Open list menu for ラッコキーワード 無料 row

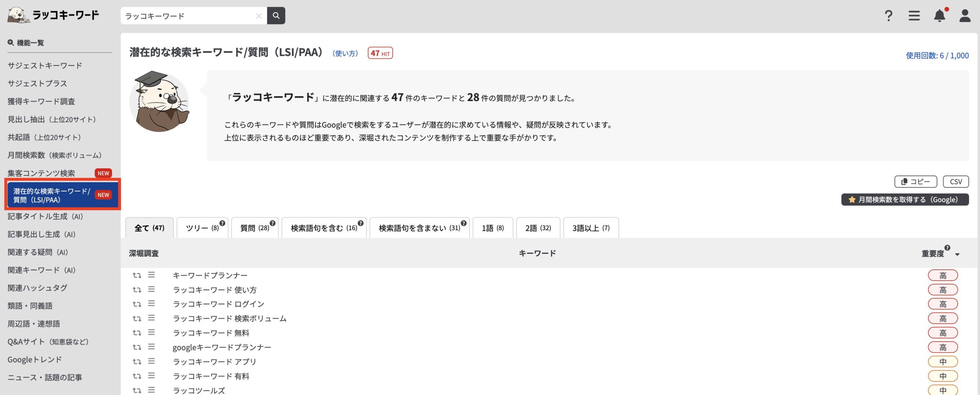[152, 332]
